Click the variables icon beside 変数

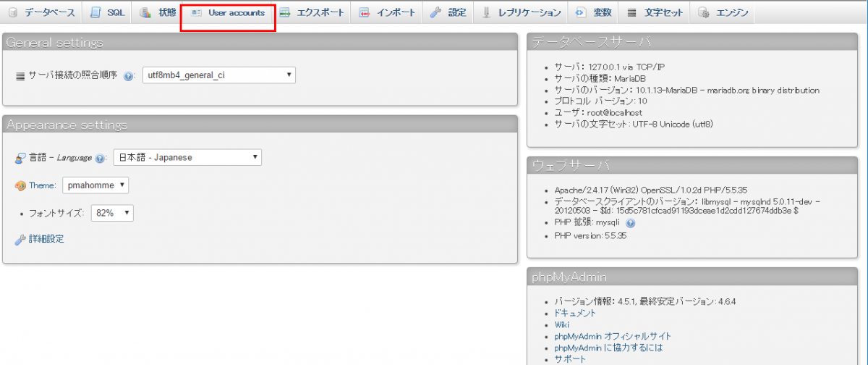(x=581, y=12)
